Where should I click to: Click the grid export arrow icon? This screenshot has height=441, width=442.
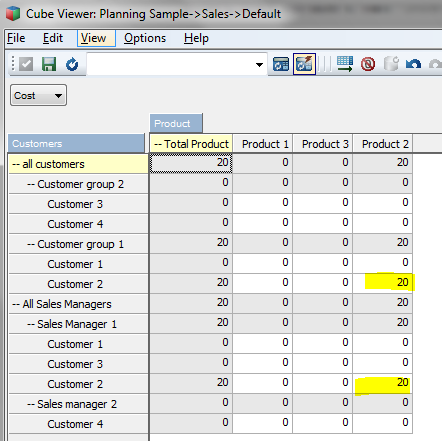[345, 64]
